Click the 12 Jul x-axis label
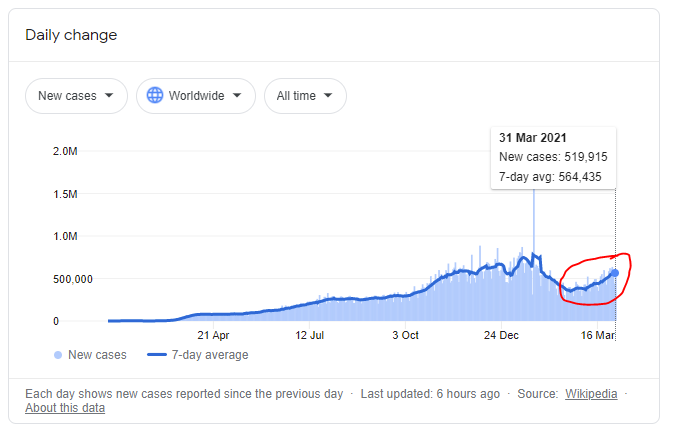 pyautogui.click(x=312, y=336)
